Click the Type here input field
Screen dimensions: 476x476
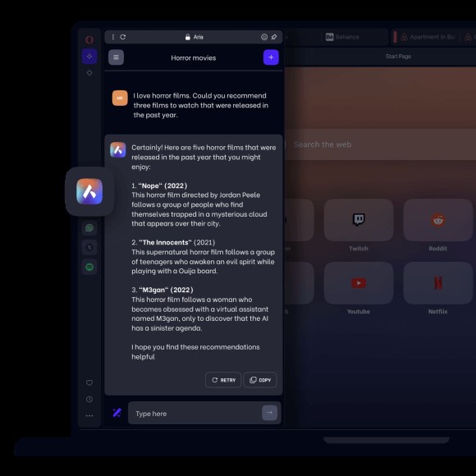pyautogui.click(x=195, y=413)
